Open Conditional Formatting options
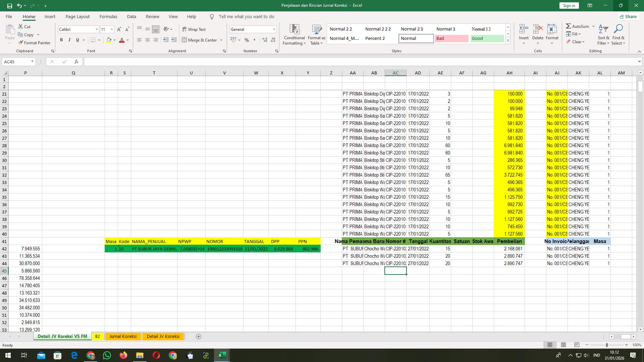 coord(294,35)
